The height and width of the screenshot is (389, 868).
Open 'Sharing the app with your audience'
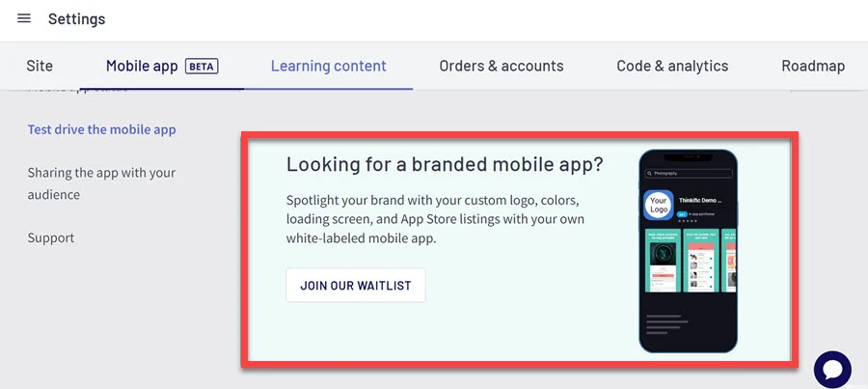(x=101, y=183)
